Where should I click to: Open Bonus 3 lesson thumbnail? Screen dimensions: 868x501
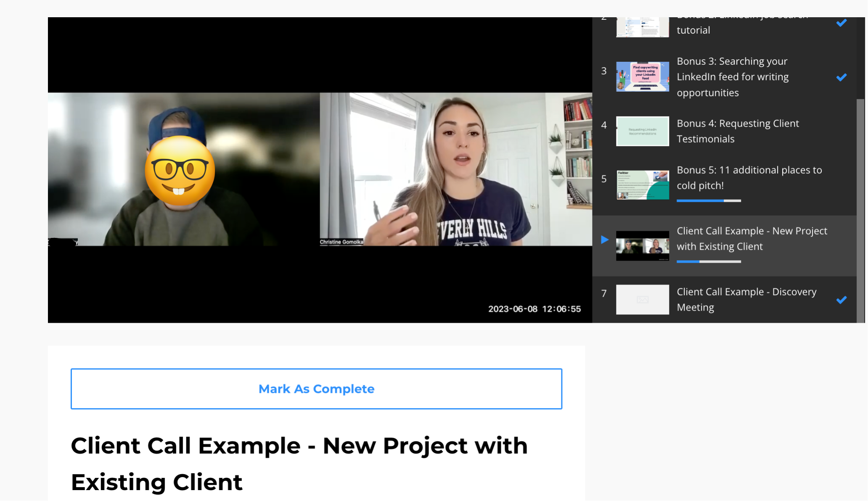(642, 76)
